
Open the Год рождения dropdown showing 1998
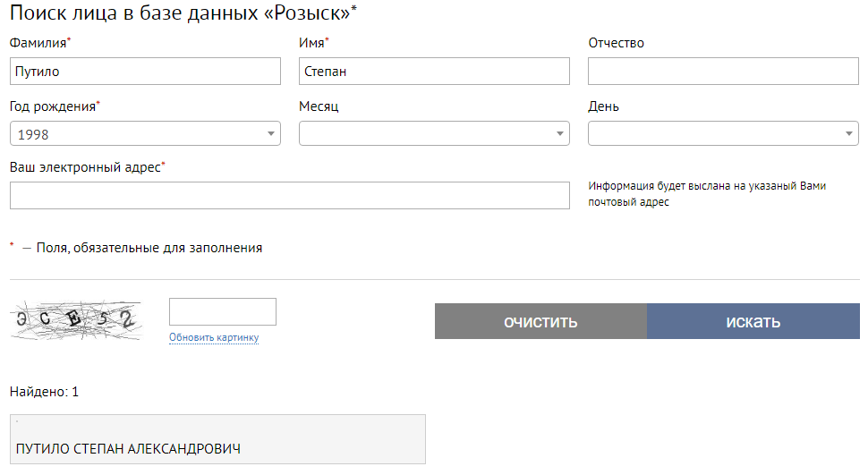145,134
